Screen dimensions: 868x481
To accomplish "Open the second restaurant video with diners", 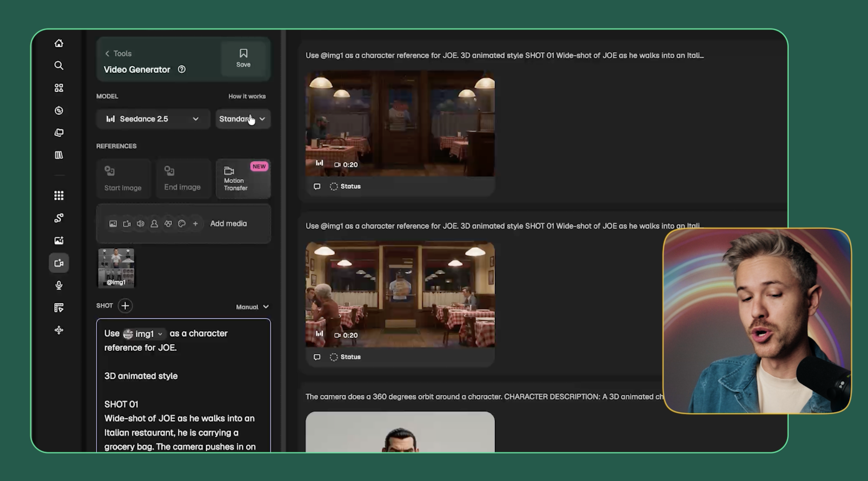I will click(x=400, y=294).
